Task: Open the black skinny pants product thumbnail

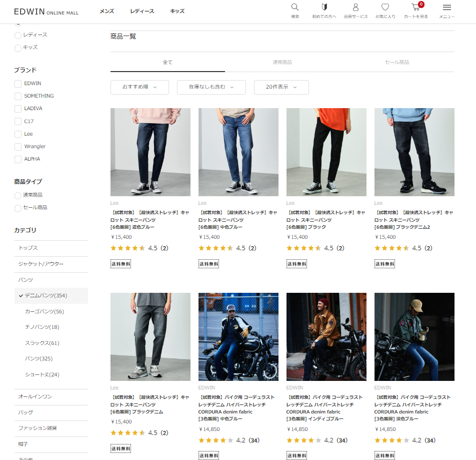Action: point(326,152)
